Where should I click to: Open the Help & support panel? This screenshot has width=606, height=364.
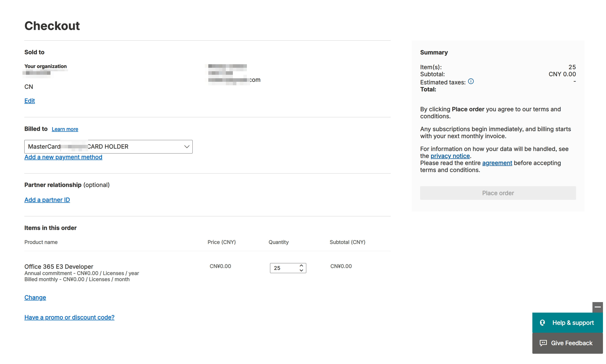point(567,323)
